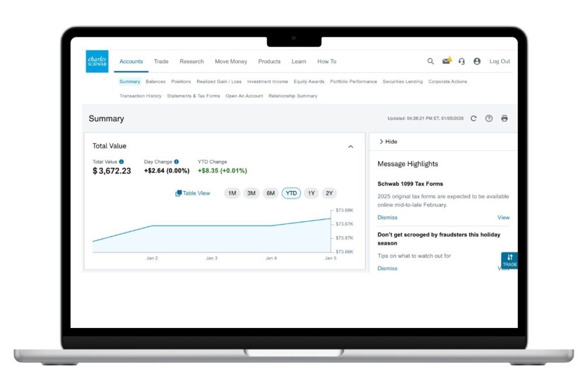
Task: Click the floating Trade button
Action: pos(509,260)
